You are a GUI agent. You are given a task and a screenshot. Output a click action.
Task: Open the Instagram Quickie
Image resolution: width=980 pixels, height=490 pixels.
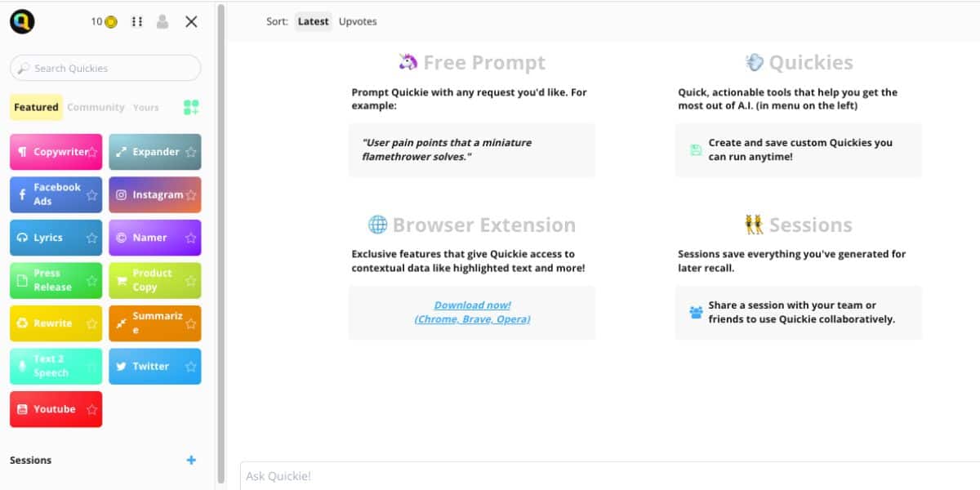coord(149,195)
